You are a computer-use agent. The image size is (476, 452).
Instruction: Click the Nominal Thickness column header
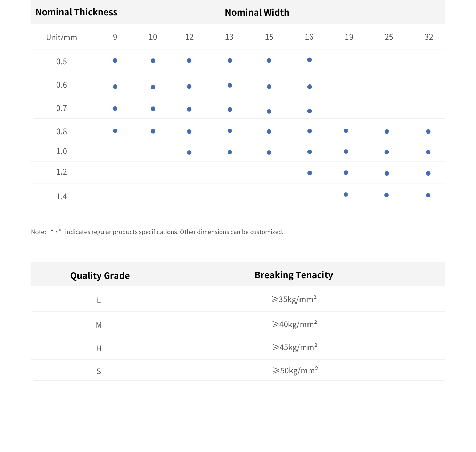click(76, 12)
